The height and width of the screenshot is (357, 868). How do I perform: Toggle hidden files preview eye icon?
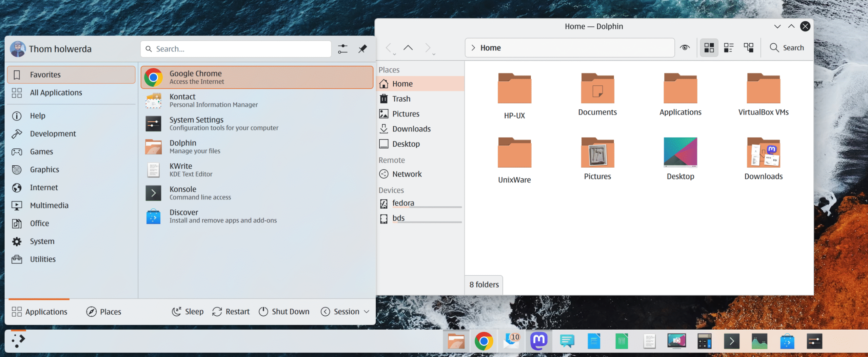tap(685, 48)
